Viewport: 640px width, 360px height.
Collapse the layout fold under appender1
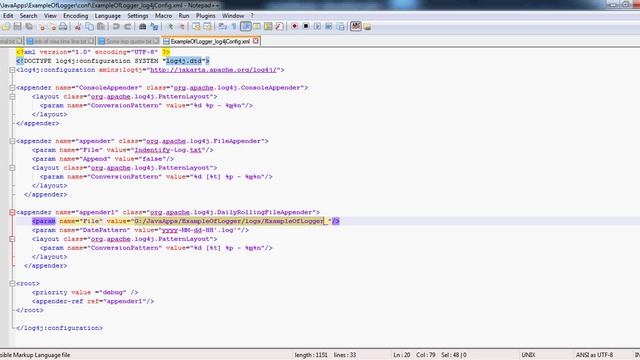(x=12, y=239)
